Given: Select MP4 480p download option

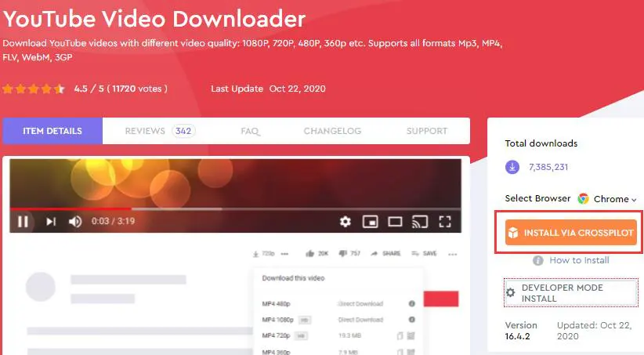Looking at the screenshot, I should click(x=276, y=303).
